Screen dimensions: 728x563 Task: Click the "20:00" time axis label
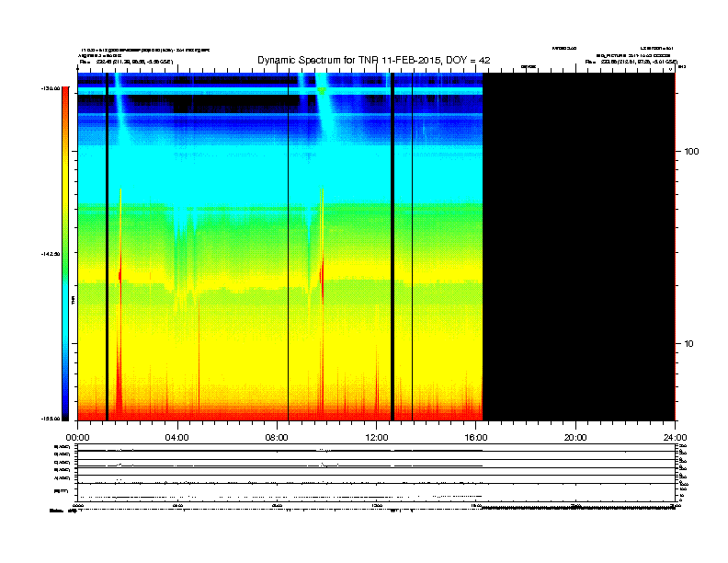coord(575,438)
